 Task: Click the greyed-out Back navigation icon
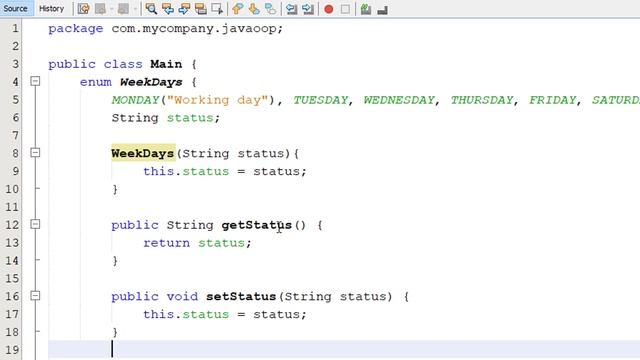pos(100,9)
